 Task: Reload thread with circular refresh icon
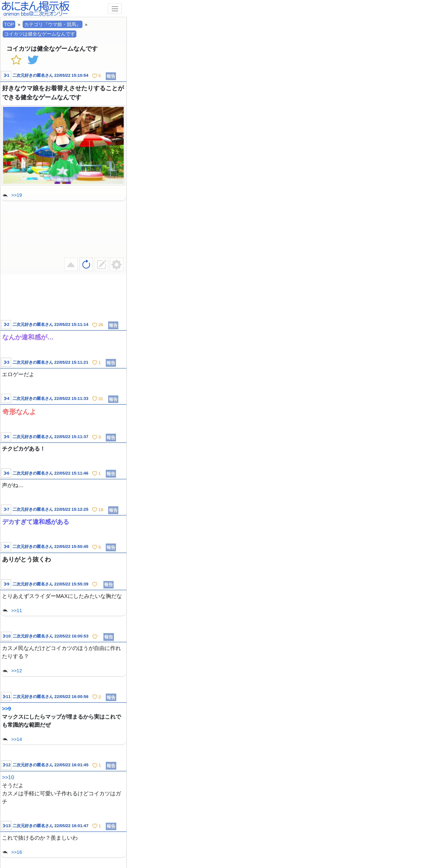tap(86, 265)
